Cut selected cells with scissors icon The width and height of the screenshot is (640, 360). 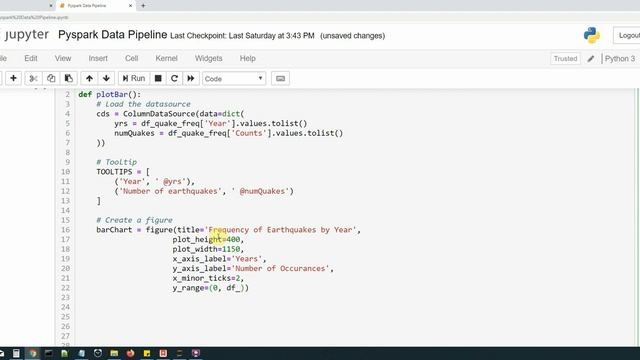pos(33,78)
